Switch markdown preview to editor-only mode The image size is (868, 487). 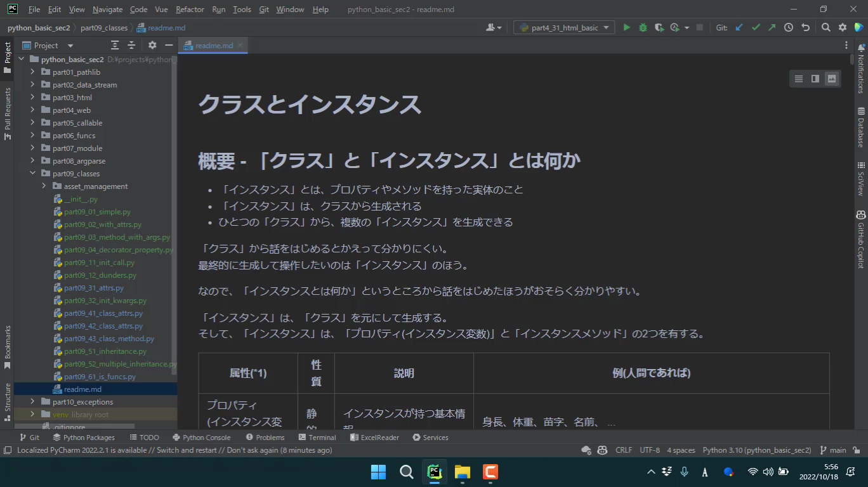pos(798,78)
